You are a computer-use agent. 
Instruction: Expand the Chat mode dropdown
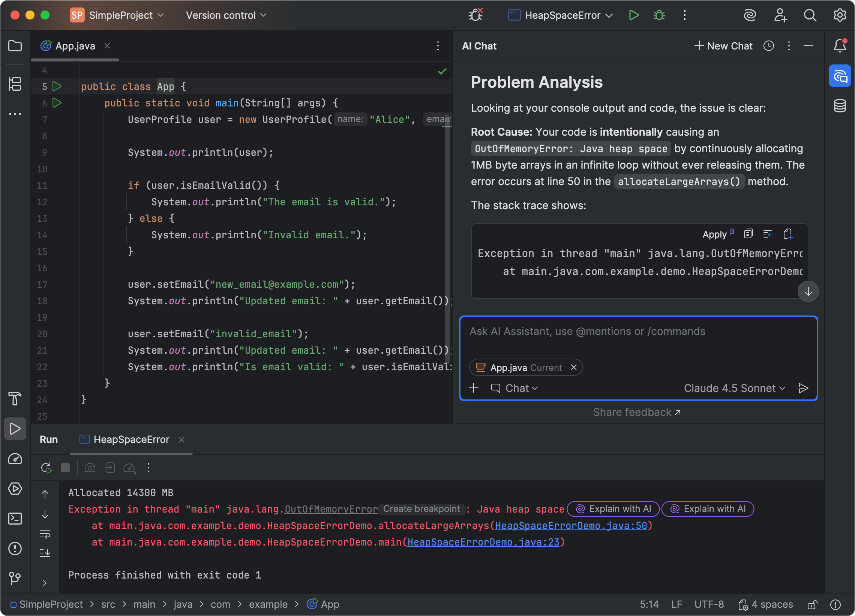(x=515, y=388)
